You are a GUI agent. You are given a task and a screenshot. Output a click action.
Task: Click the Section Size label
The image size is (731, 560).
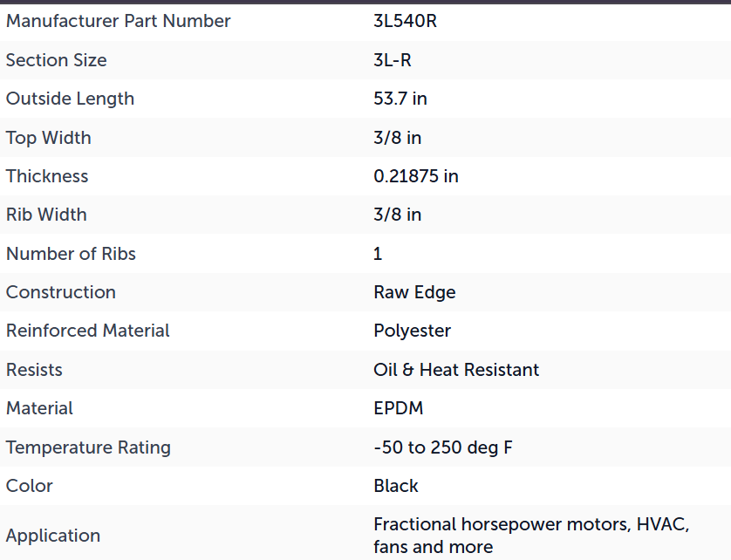tap(56, 60)
